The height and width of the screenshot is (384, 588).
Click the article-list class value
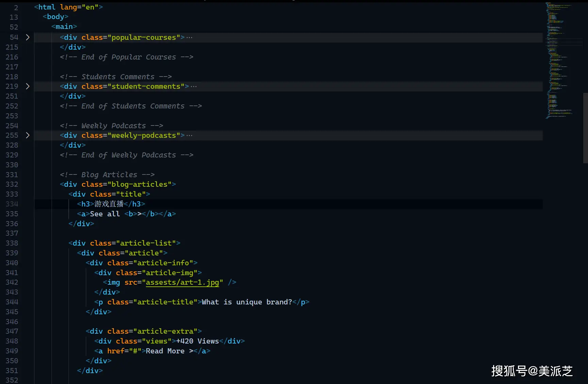tap(146, 243)
